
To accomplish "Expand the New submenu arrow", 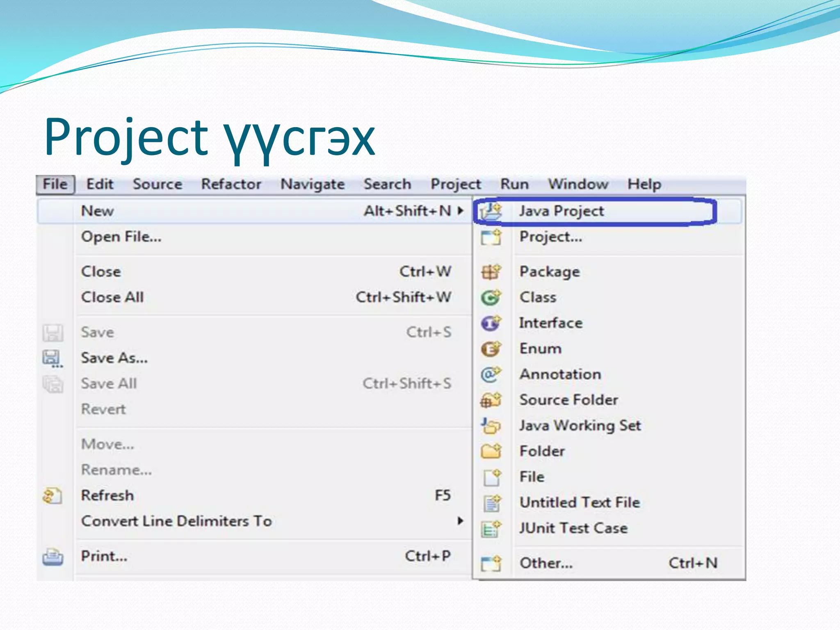I will (x=461, y=211).
